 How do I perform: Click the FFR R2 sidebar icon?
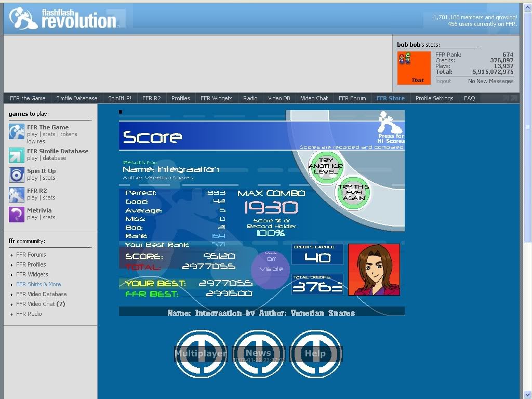[x=16, y=194]
